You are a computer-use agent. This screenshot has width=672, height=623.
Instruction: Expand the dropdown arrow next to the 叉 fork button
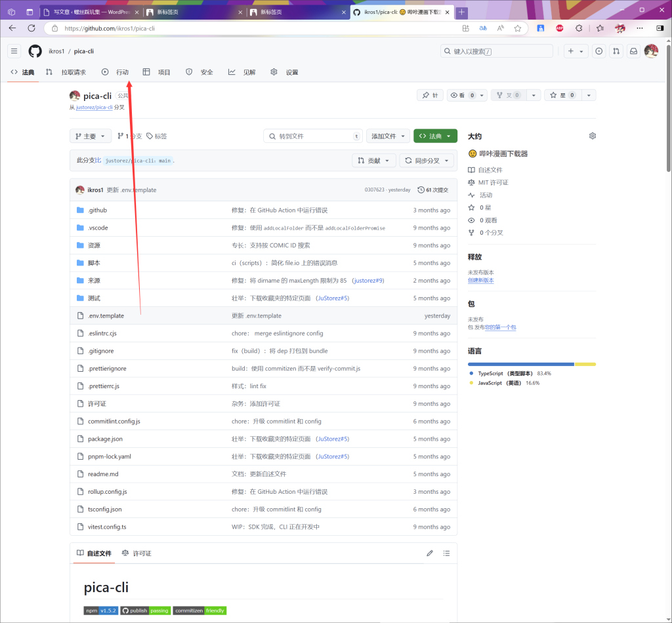(x=534, y=95)
